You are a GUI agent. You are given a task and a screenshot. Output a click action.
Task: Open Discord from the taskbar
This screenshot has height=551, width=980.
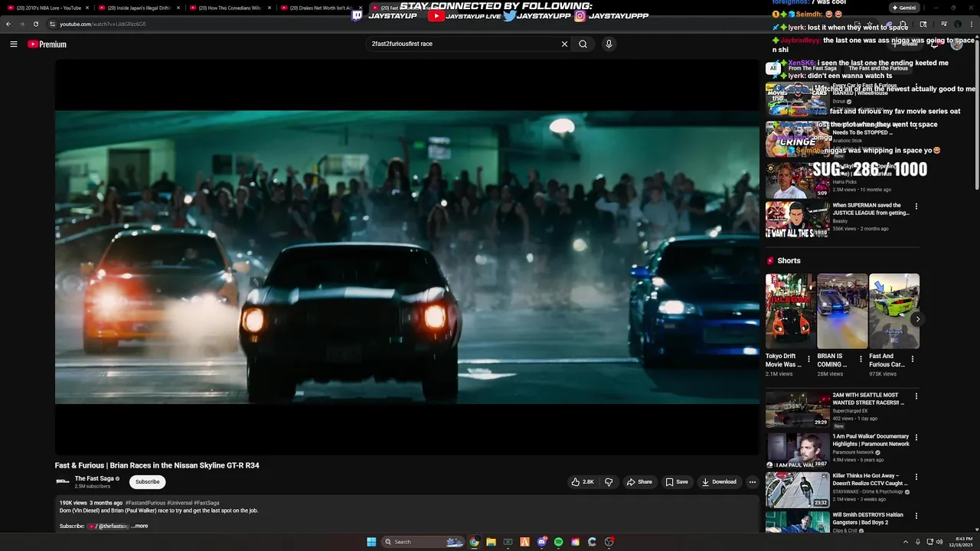coord(541,542)
